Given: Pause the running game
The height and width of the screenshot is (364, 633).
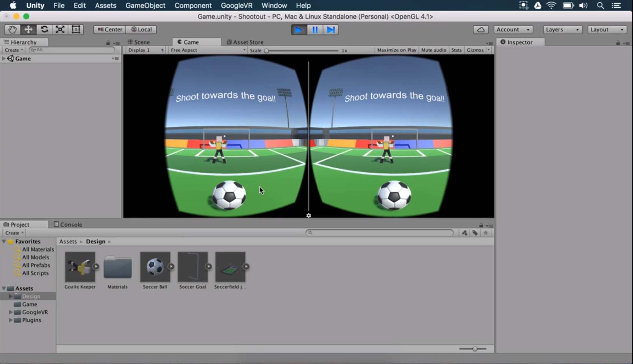Looking at the screenshot, I should 315,29.
